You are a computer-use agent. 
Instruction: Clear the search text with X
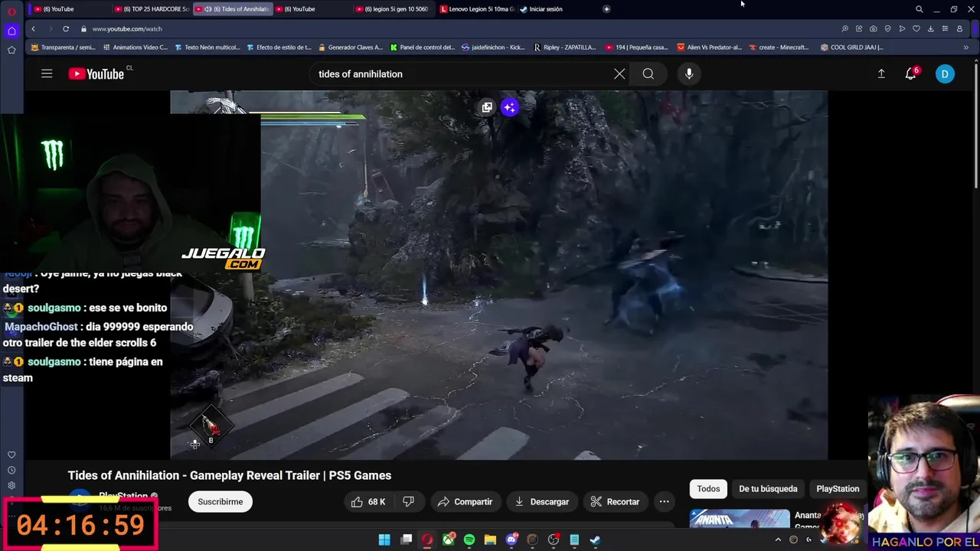[619, 74]
